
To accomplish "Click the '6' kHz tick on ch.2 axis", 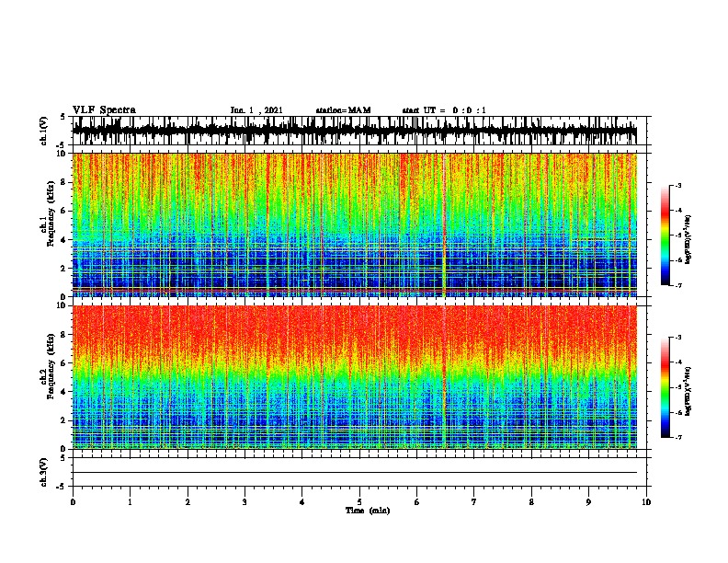I will tap(63, 362).
